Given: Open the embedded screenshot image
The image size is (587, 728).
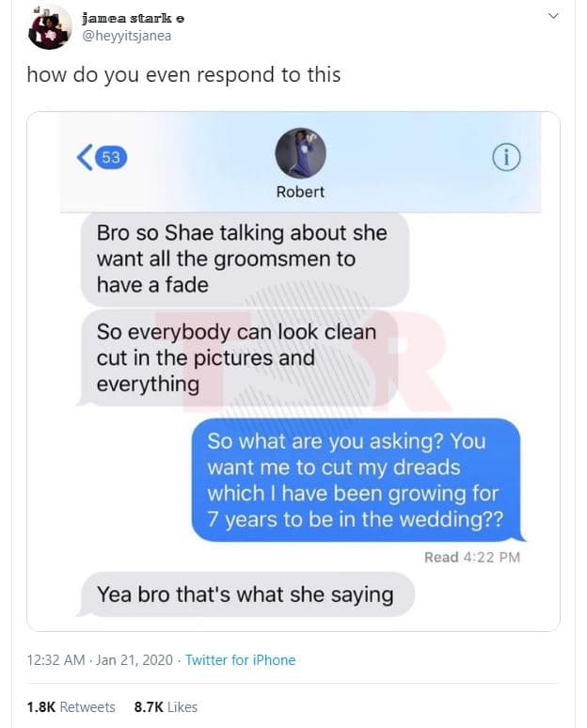Looking at the screenshot, I should tap(293, 372).
